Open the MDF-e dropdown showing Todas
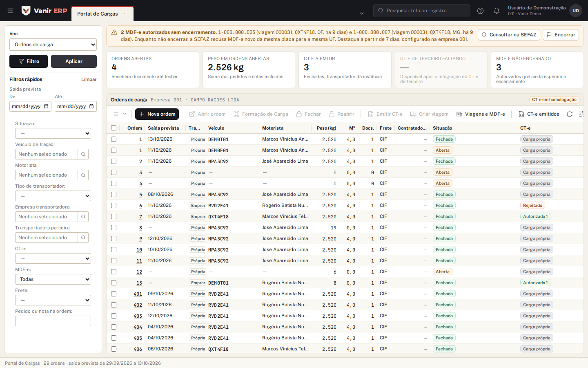This screenshot has height=368, width=588. coord(53,279)
